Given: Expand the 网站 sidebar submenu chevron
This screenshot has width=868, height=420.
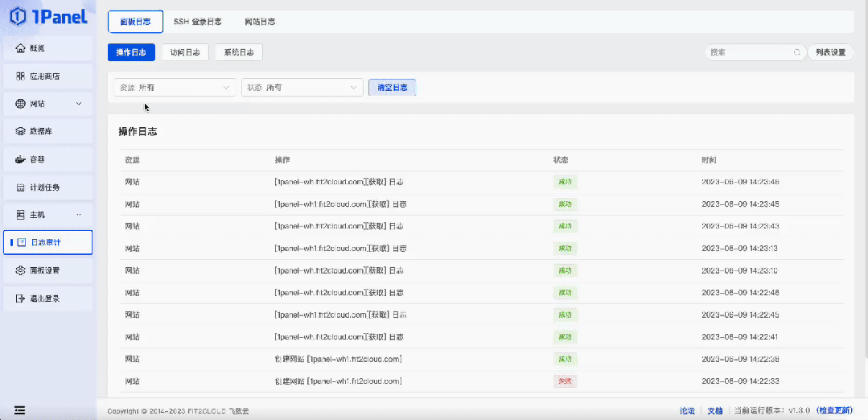Looking at the screenshot, I should 79,104.
